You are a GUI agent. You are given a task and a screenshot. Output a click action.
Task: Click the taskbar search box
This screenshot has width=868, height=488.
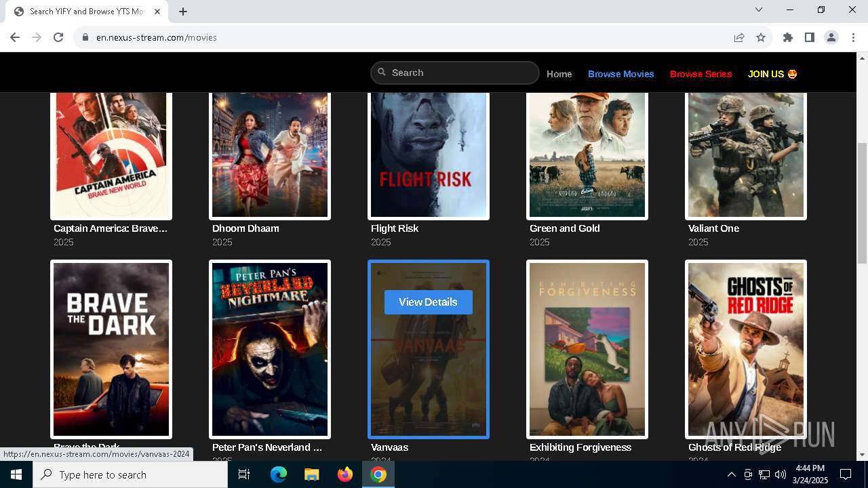coord(130,474)
